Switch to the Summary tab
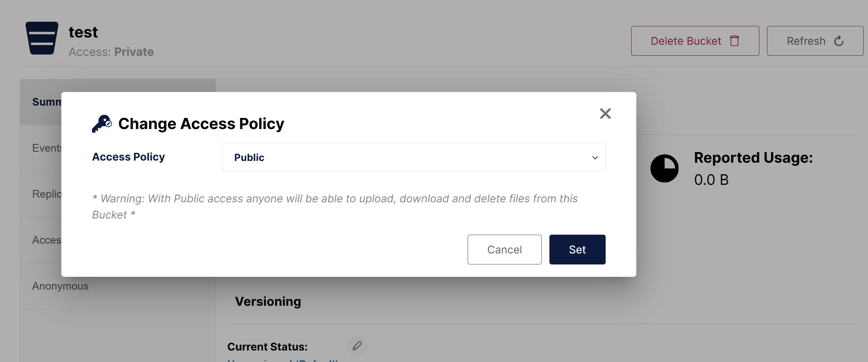The width and height of the screenshot is (868, 362). 46,102
